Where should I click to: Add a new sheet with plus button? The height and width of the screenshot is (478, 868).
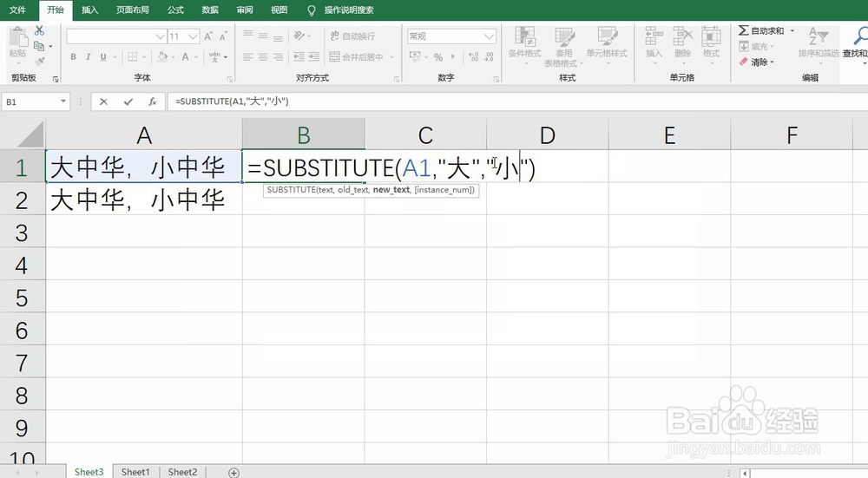[x=234, y=473]
